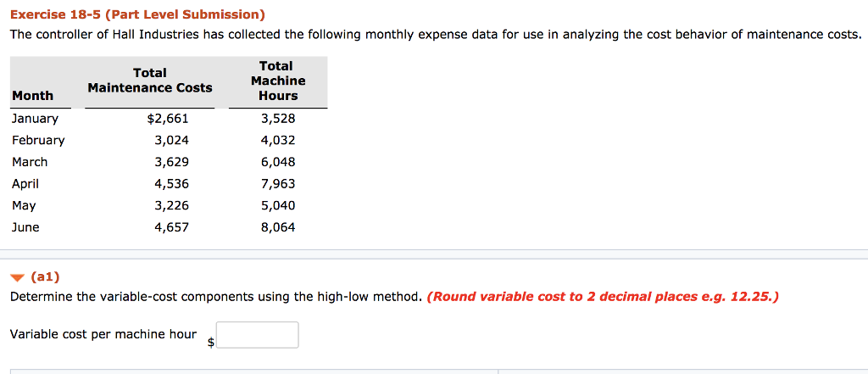The image size is (868, 374).
Task: Collapse the (a1) section triangle
Action: coord(19,276)
